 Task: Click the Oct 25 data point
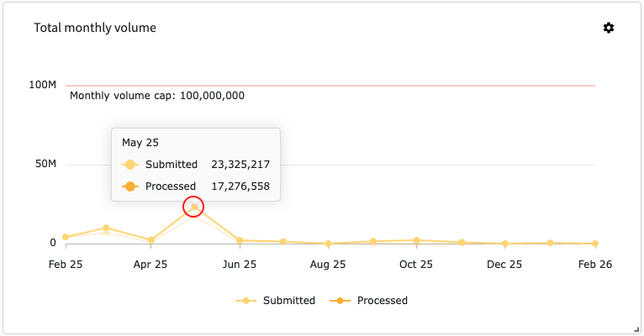click(416, 240)
